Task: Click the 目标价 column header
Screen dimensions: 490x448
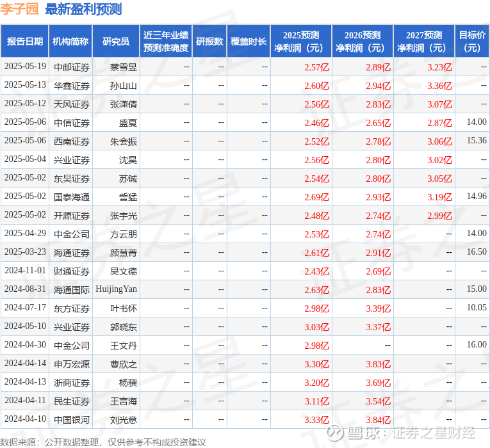Action: tap(472, 41)
